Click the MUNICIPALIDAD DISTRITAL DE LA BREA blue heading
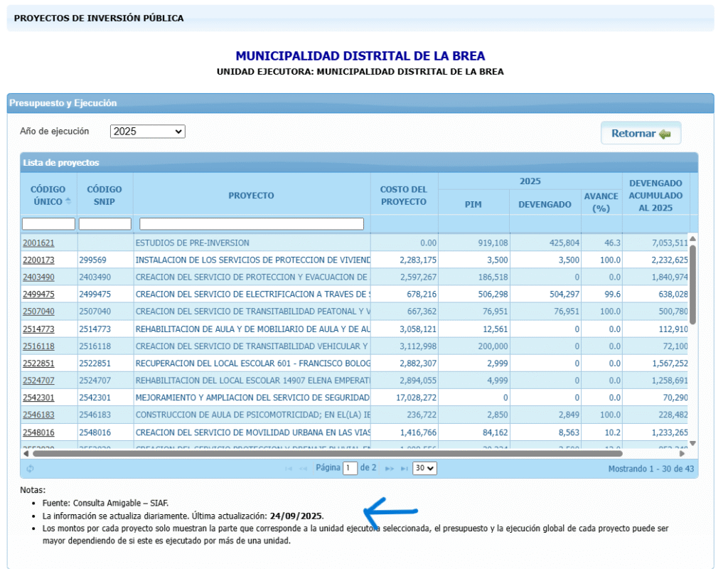The image size is (728, 569). coord(360,55)
